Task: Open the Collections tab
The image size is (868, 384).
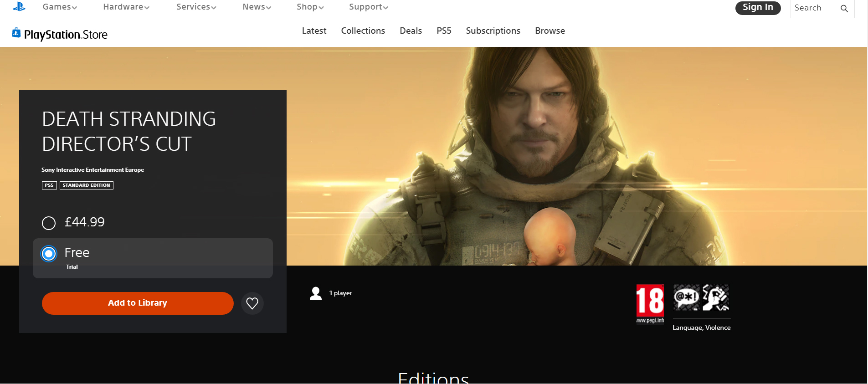Action: [363, 31]
